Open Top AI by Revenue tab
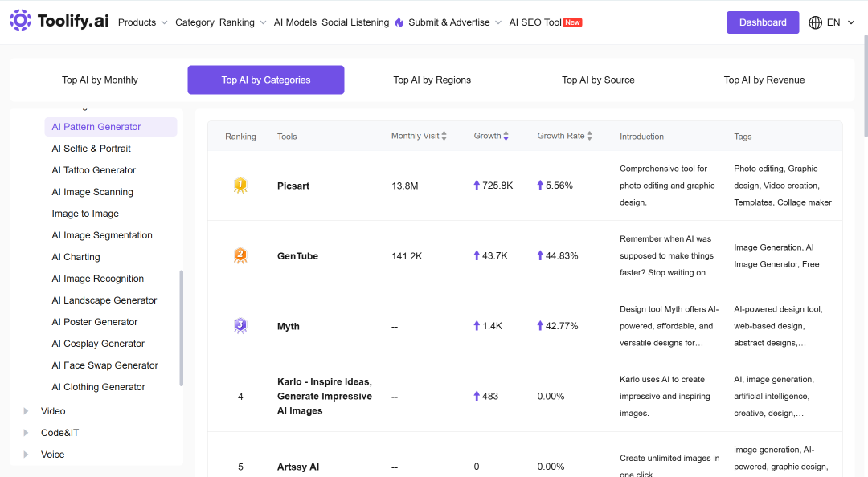868x477 pixels. tap(764, 79)
